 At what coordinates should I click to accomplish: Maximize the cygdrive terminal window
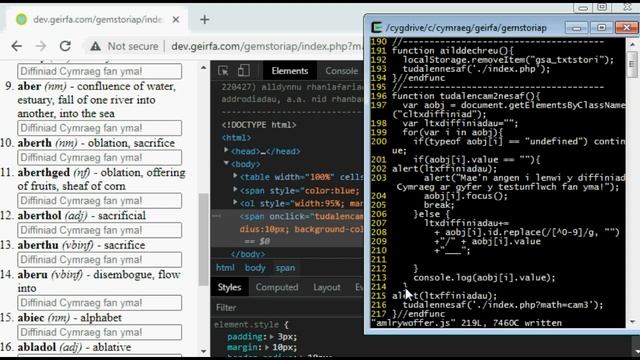point(601,27)
